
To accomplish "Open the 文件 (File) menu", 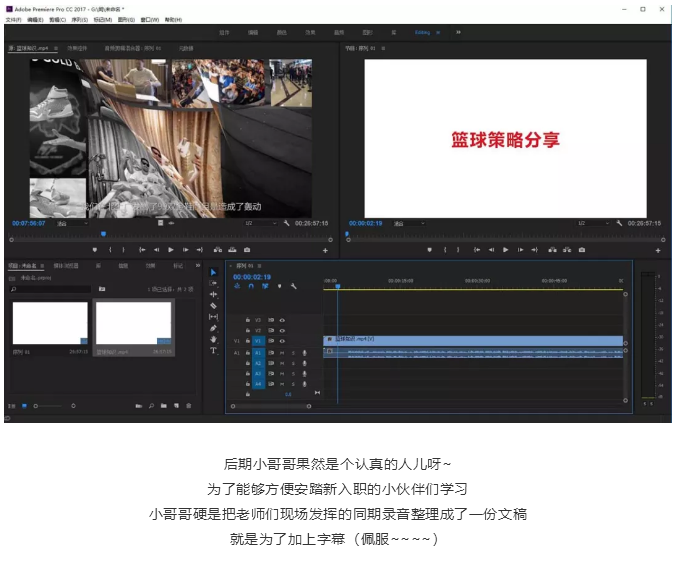I will (x=13, y=19).
